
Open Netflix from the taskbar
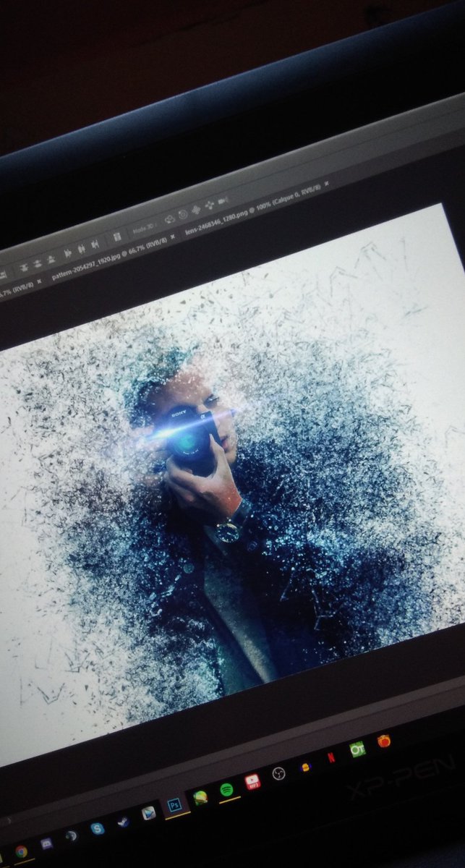click(330, 757)
